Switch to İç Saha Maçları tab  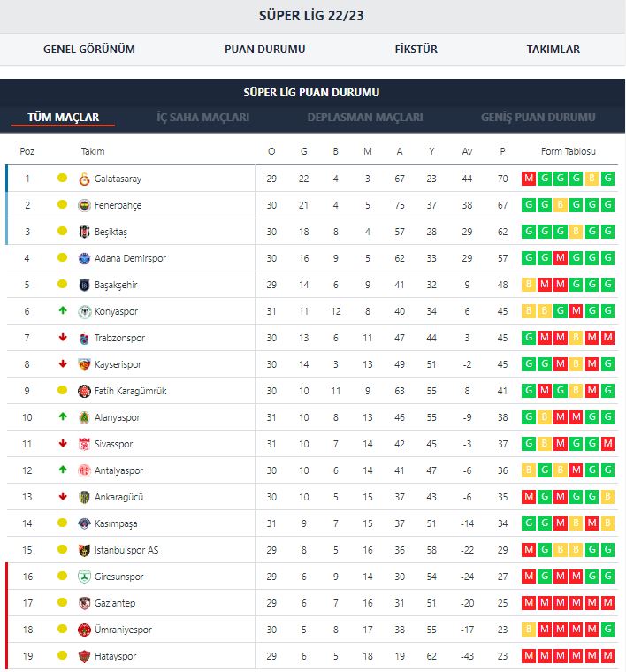coord(202,118)
